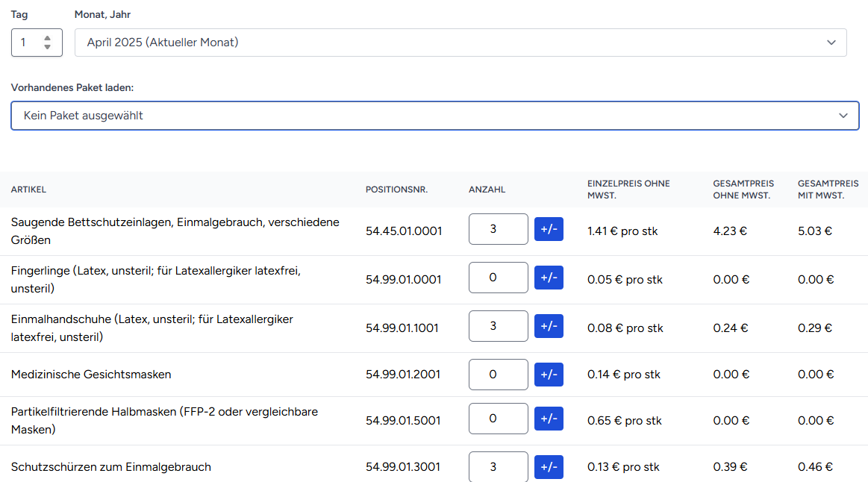This screenshot has width=868, height=482.
Task: Click the Vorhandenes Paket laden label
Action: click(x=72, y=87)
